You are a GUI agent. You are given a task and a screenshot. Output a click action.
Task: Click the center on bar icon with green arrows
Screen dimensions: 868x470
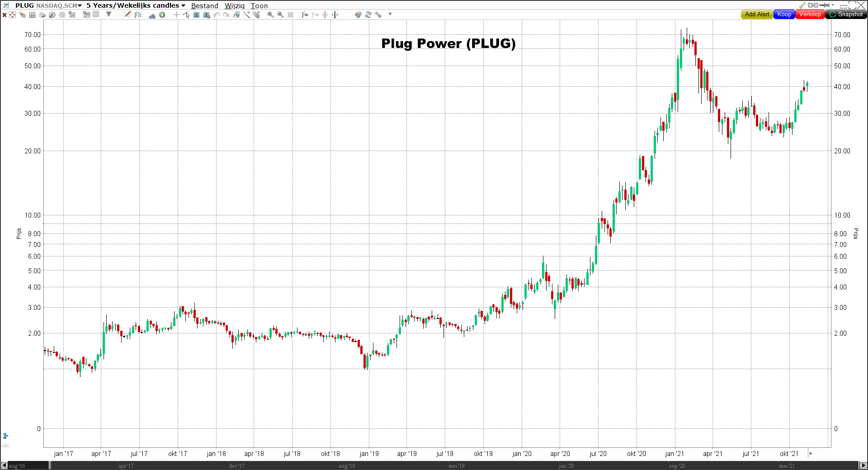(x=335, y=14)
